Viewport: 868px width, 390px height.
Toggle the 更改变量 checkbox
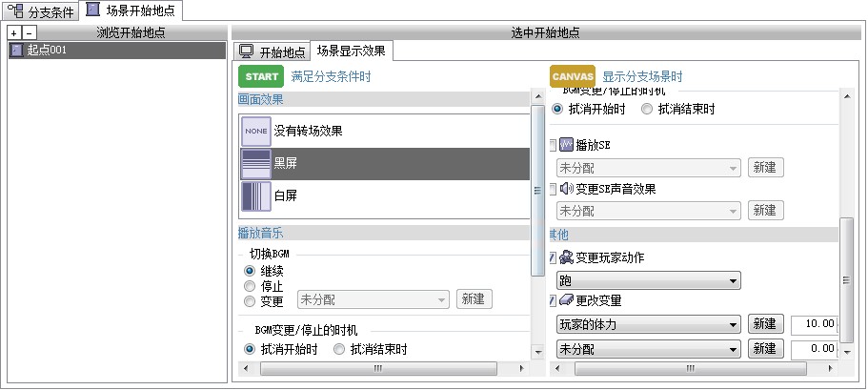(553, 300)
